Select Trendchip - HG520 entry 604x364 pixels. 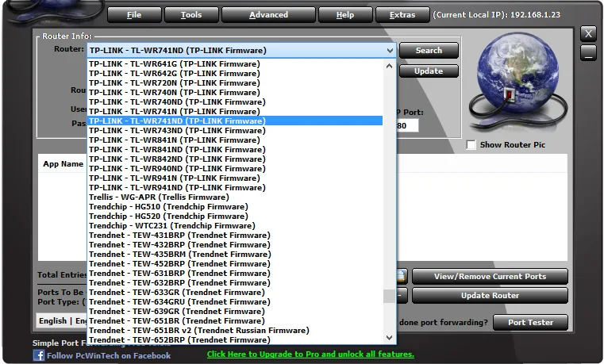(235, 216)
